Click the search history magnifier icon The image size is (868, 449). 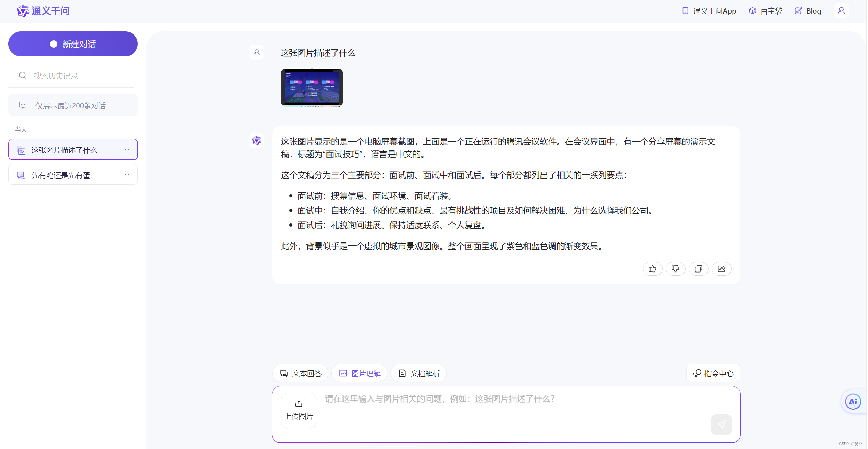pos(23,75)
